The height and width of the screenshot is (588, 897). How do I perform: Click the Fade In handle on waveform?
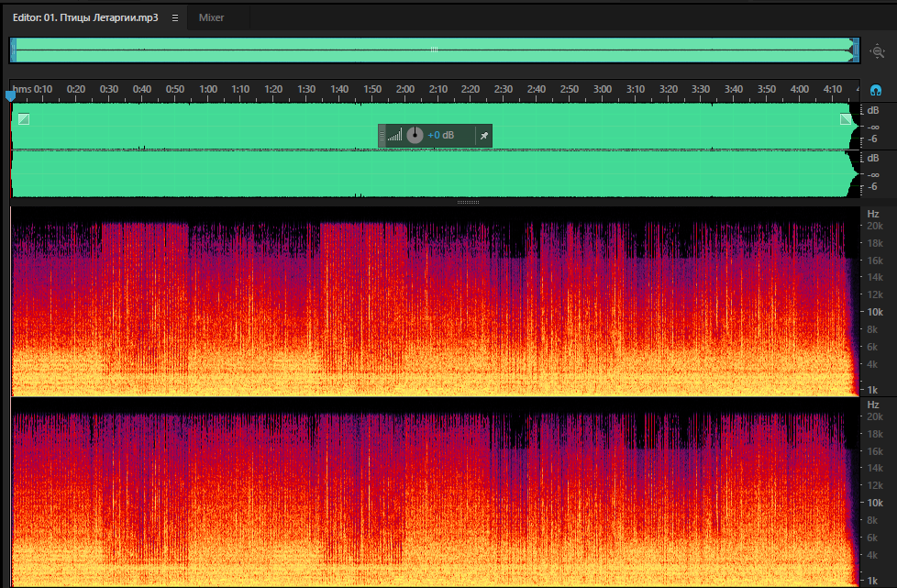click(24, 119)
